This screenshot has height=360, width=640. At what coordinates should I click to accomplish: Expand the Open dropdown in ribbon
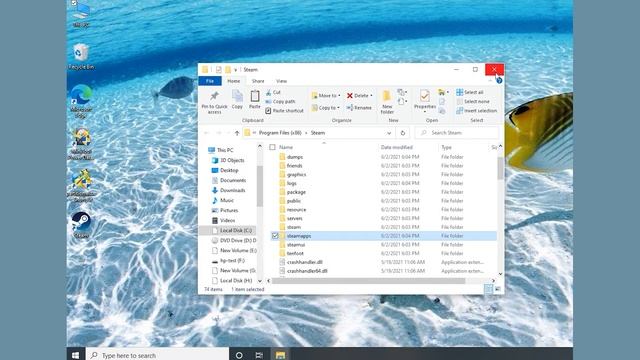click(x=443, y=92)
